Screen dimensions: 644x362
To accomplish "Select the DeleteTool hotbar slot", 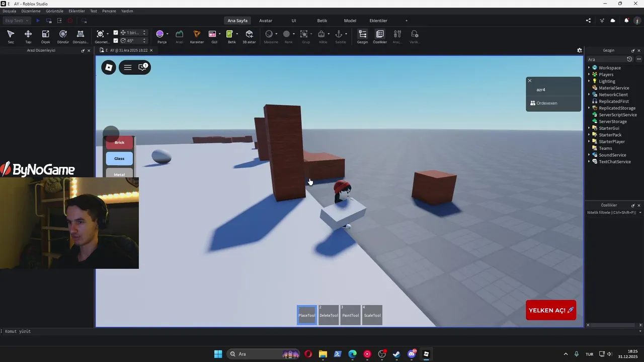I will pos(329,315).
